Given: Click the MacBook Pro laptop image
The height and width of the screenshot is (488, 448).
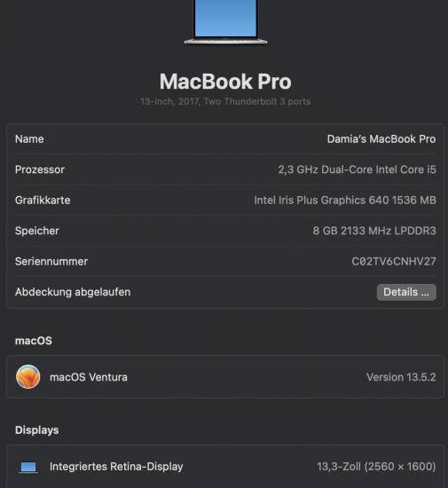Looking at the screenshot, I should 225,22.
